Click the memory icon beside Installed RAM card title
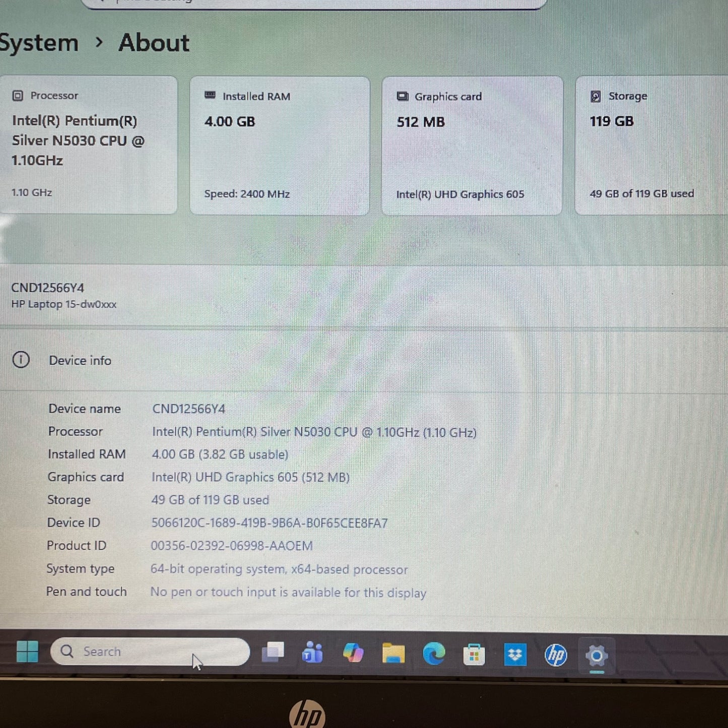Image resolution: width=728 pixels, height=728 pixels. [x=210, y=96]
